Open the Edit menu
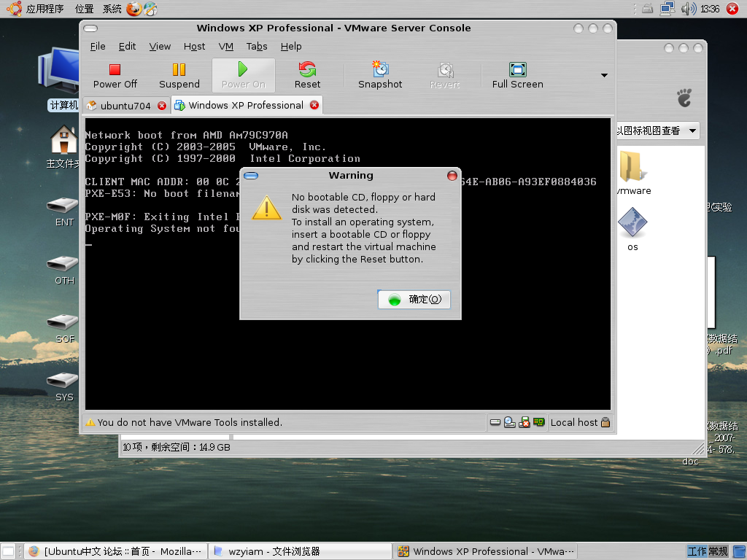This screenshot has height=560, width=747. pyautogui.click(x=127, y=46)
